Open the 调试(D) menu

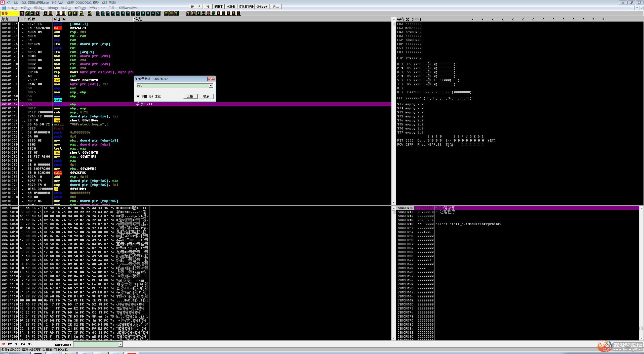point(39,8)
